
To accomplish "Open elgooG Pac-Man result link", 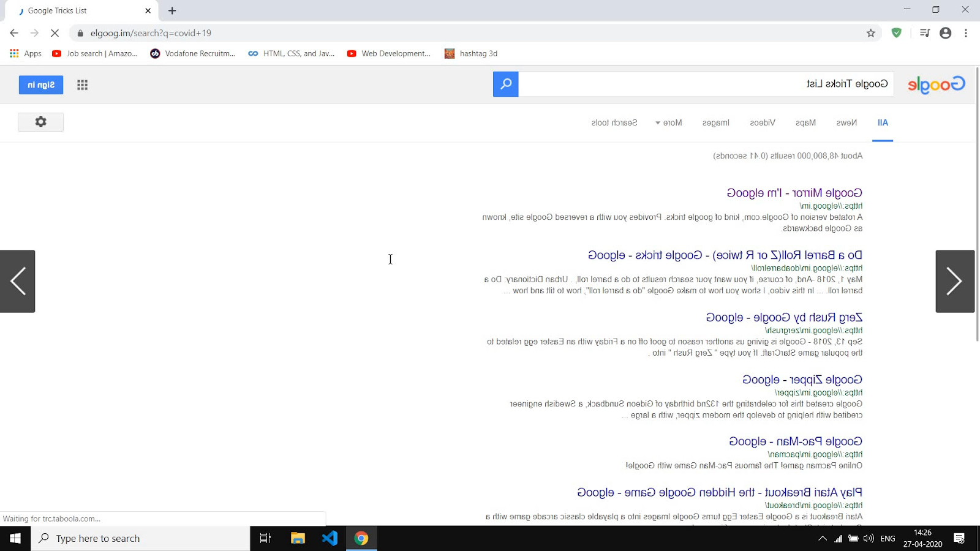I will (796, 441).
